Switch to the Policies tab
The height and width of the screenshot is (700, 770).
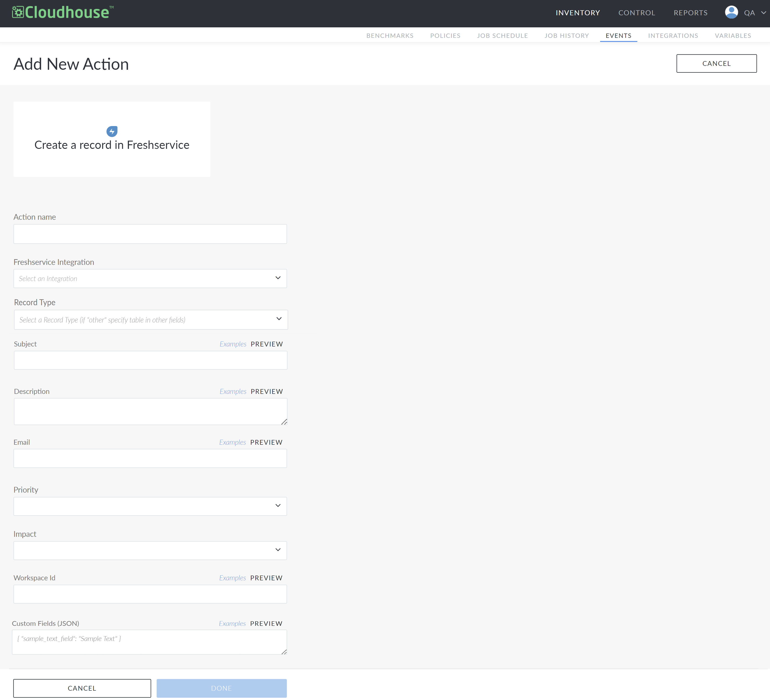coord(445,36)
